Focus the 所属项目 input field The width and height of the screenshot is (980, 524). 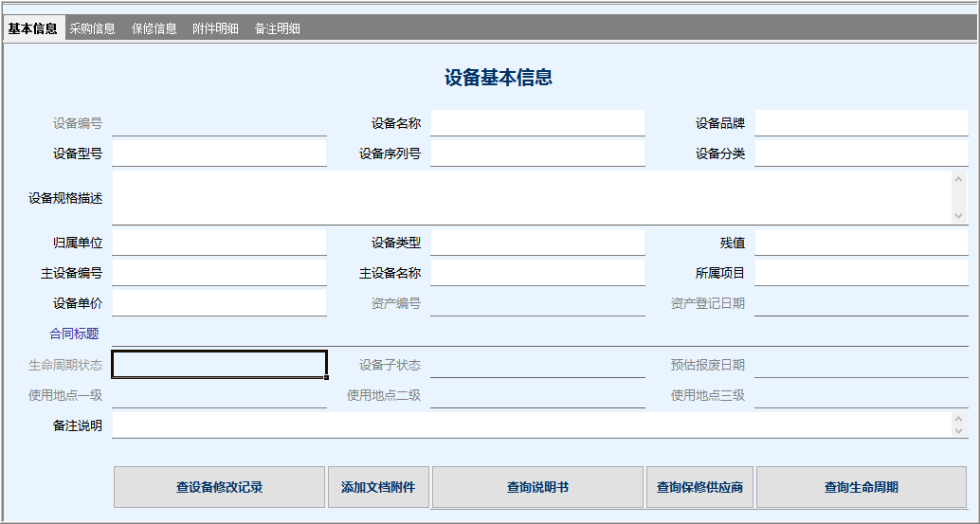(862, 273)
